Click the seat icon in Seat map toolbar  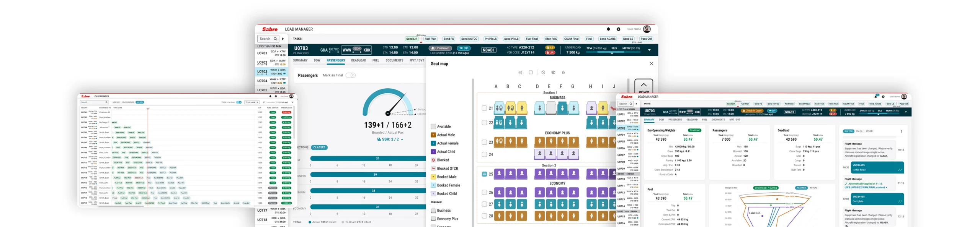coord(563,72)
